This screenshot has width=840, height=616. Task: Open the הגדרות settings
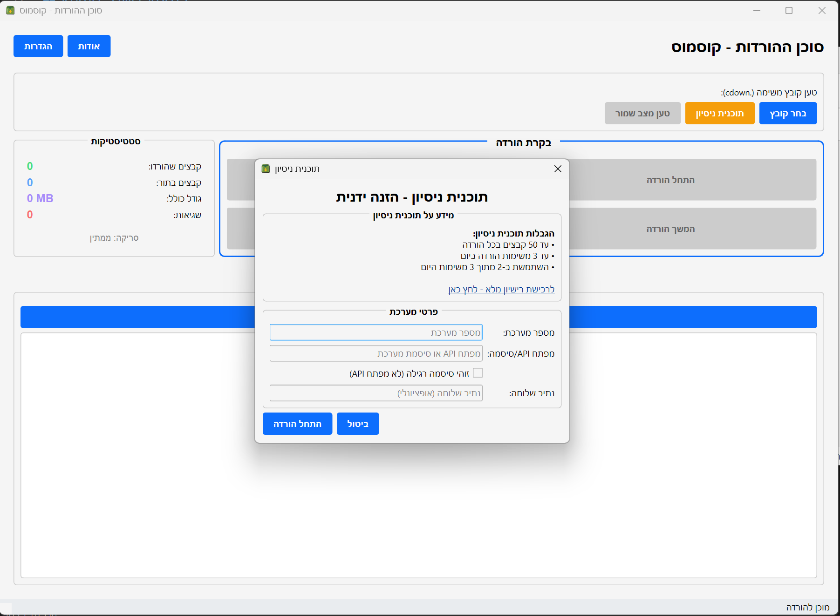click(x=38, y=46)
